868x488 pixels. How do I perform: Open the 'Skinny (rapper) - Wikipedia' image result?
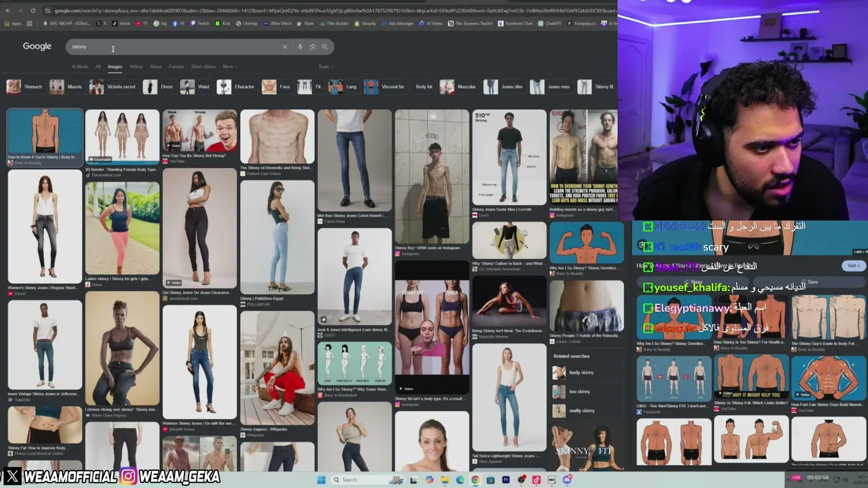pos(277,373)
